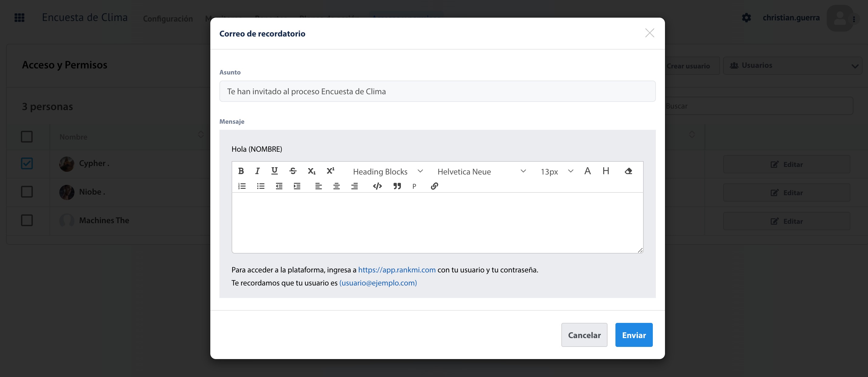868x377 pixels.
Task: Open the Configuración tab
Action: pyautogui.click(x=168, y=19)
